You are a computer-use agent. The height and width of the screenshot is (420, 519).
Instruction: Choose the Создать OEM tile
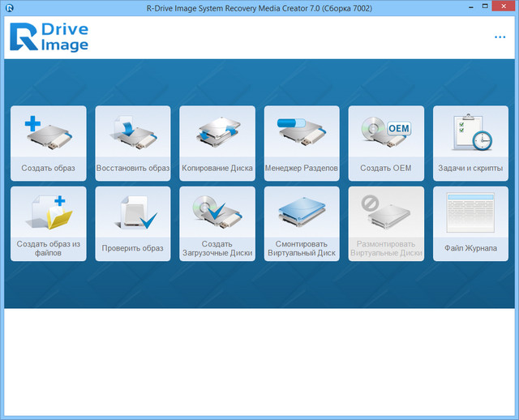click(x=386, y=144)
